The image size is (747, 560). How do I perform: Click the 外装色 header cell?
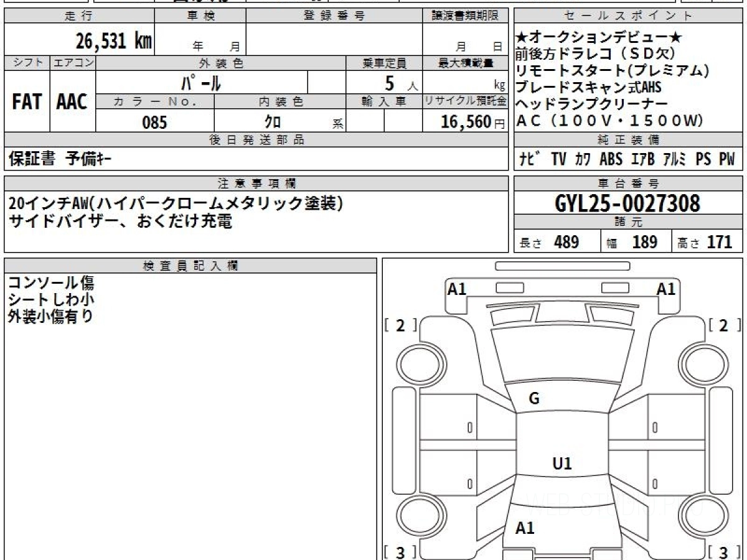(221, 63)
